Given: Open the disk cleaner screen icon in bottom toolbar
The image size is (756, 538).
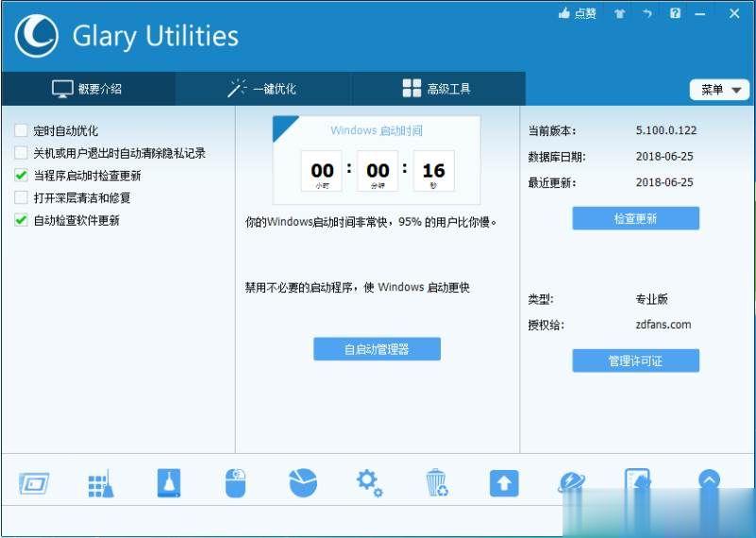Looking at the screenshot, I should point(34,483).
